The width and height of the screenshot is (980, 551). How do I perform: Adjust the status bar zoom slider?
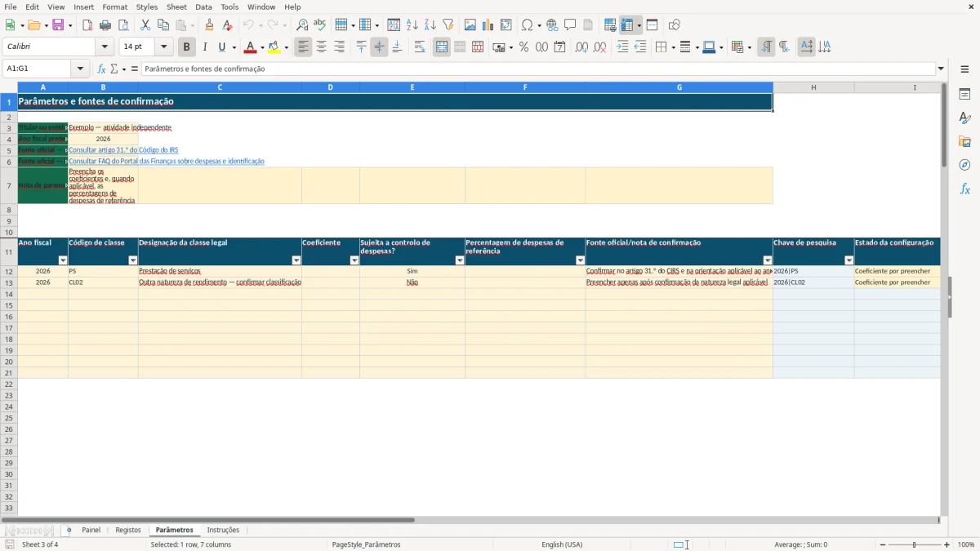coord(915,544)
